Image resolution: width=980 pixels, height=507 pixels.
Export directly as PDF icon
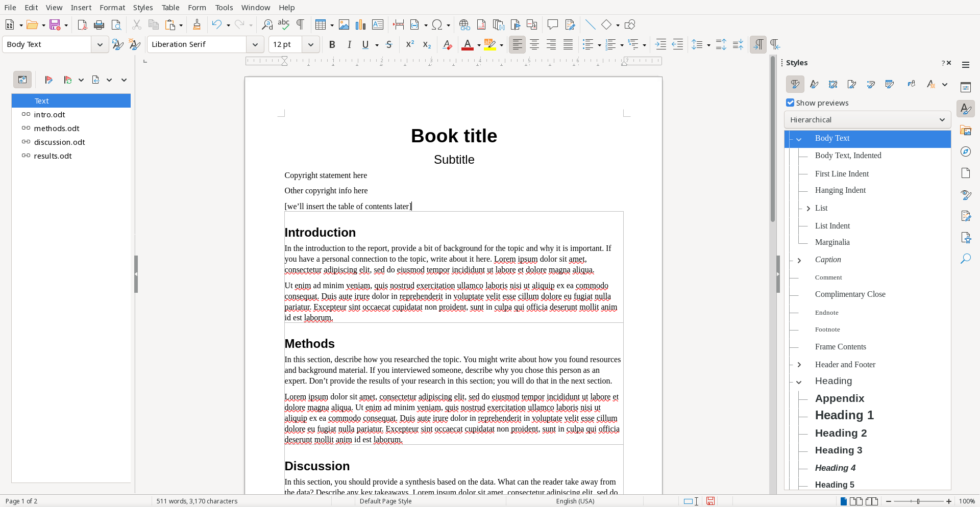[82, 24]
